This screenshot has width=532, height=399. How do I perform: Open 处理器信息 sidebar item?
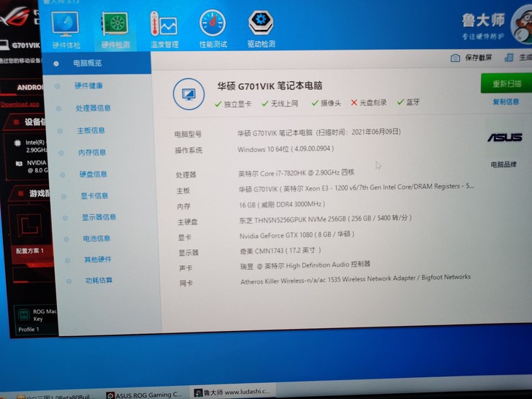pyautogui.click(x=94, y=108)
